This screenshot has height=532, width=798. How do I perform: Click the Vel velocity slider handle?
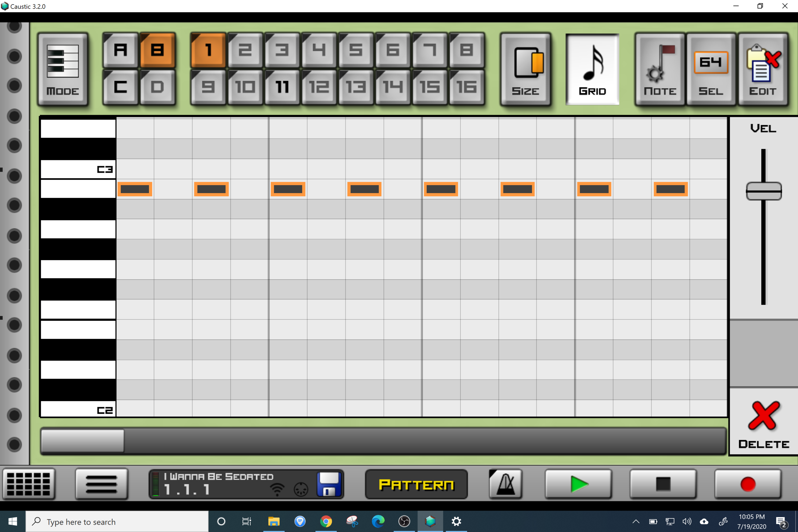point(764,191)
